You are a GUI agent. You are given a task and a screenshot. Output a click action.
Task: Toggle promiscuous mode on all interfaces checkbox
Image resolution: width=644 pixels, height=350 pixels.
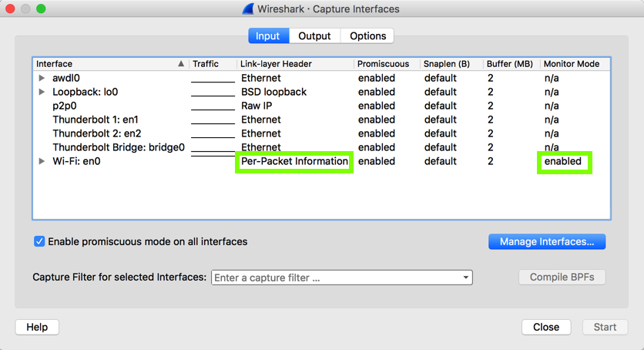(x=39, y=241)
